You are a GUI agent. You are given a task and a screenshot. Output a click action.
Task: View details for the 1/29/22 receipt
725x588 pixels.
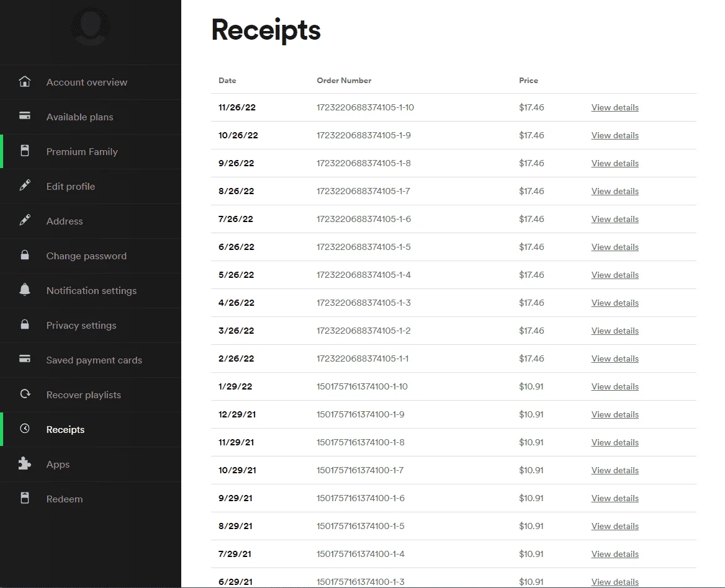615,386
